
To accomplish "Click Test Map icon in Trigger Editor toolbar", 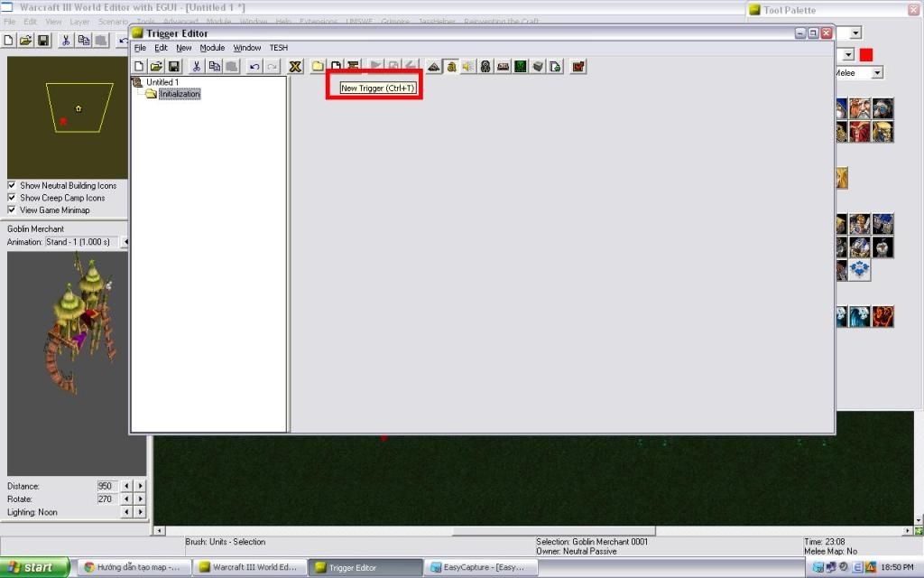I will (x=578, y=67).
